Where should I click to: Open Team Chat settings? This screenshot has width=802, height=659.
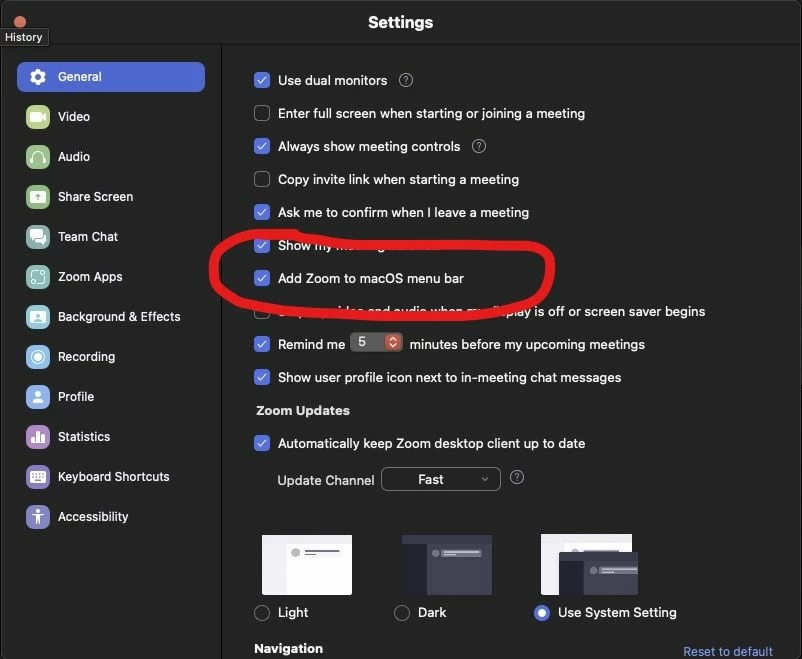click(111, 237)
